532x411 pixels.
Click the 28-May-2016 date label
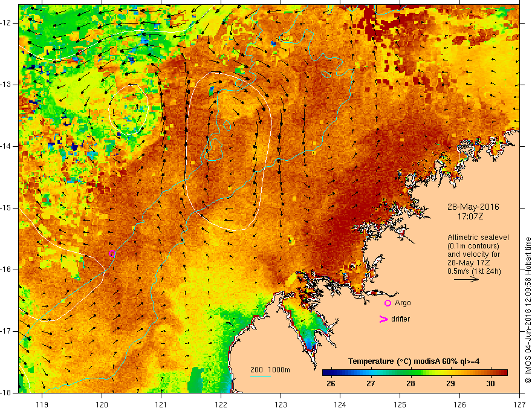[x=473, y=207]
